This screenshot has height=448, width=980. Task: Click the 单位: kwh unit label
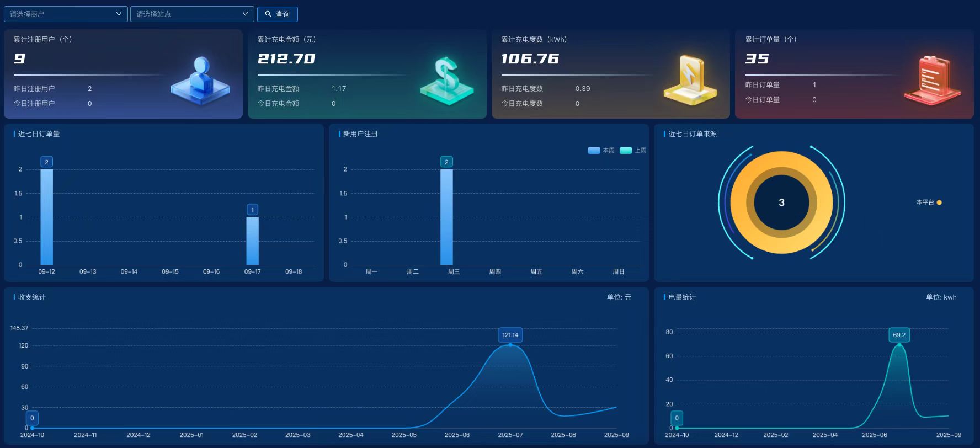tap(941, 297)
